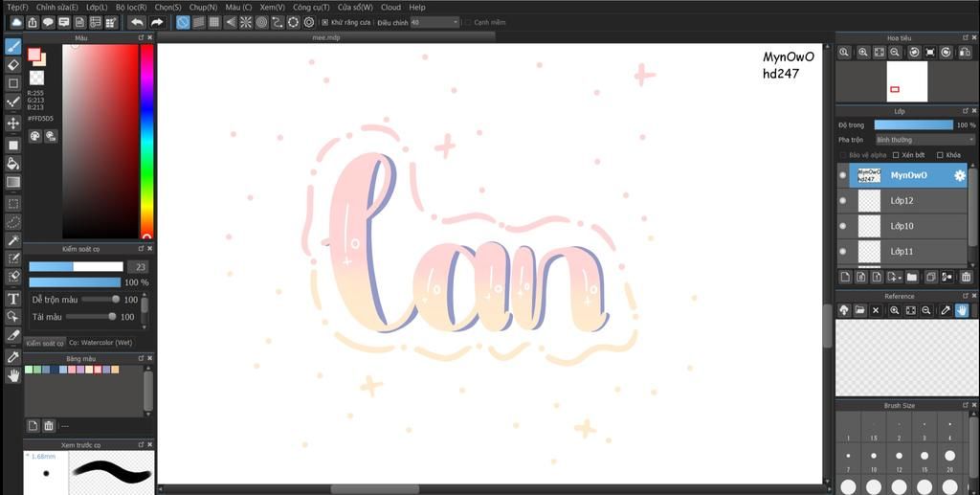Hide the Lớp12 layer
Image resolution: width=980 pixels, height=495 pixels.
tap(843, 201)
